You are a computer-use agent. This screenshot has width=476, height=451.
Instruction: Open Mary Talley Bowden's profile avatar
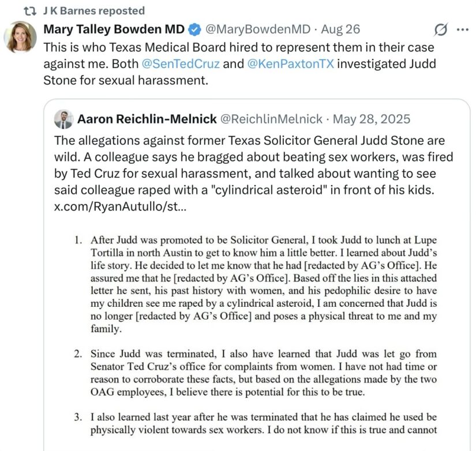pyautogui.click(x=20, y=37)
